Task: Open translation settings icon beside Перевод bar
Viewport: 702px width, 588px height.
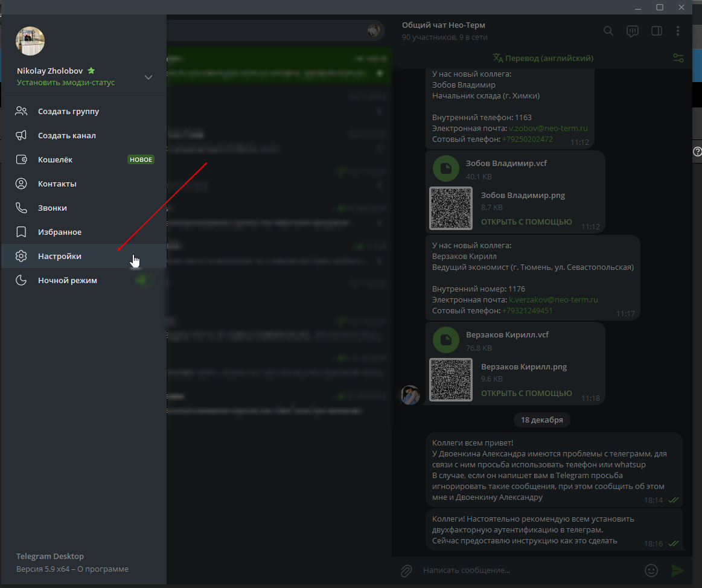Action: 678,58
